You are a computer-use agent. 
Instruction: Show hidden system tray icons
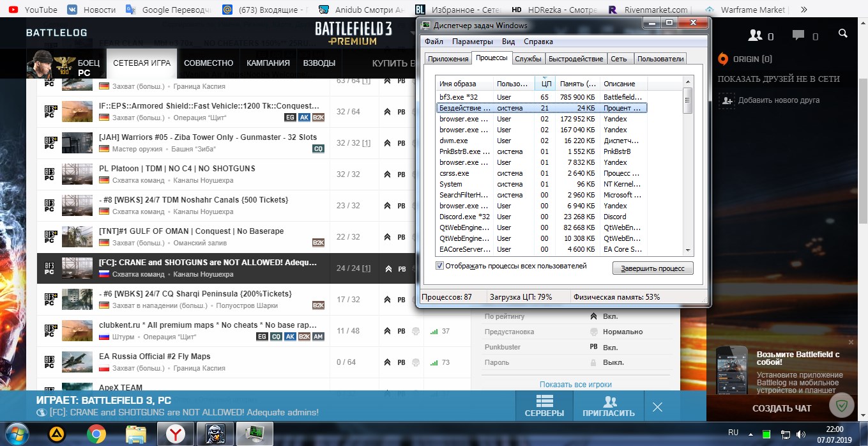(751, 434)
